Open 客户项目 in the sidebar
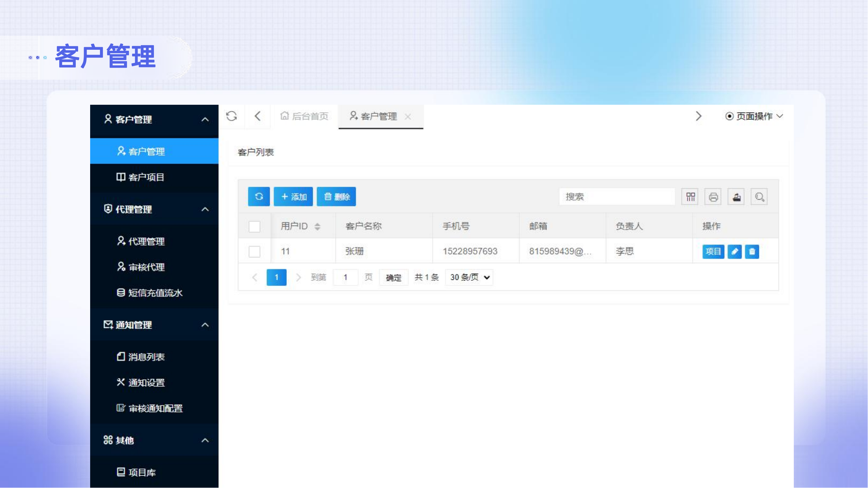The height and width of the screenshot is (488, 868). [x=154, y=177]
